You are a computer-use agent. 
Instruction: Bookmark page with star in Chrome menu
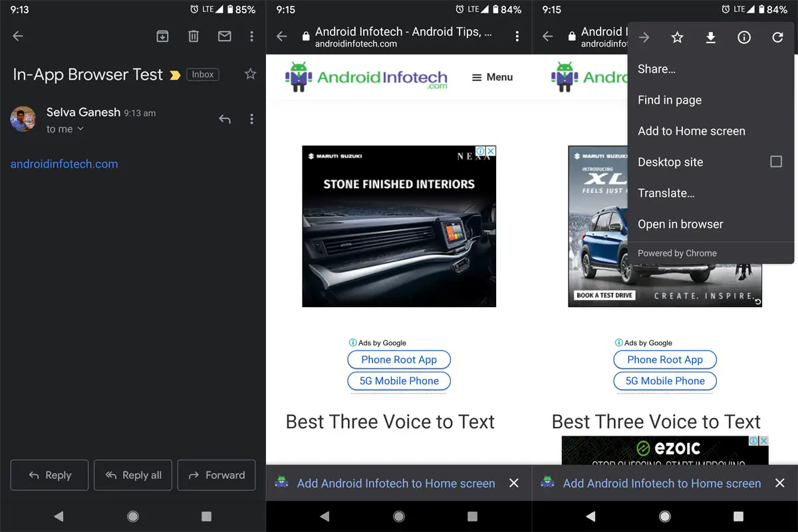click(x=677, y=38)
